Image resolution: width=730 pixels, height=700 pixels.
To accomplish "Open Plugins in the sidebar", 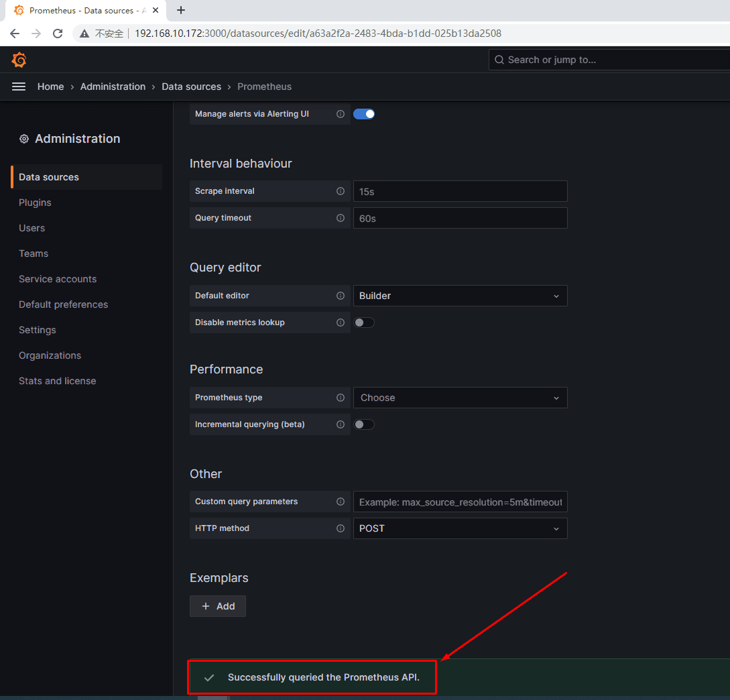I will 35,202.
